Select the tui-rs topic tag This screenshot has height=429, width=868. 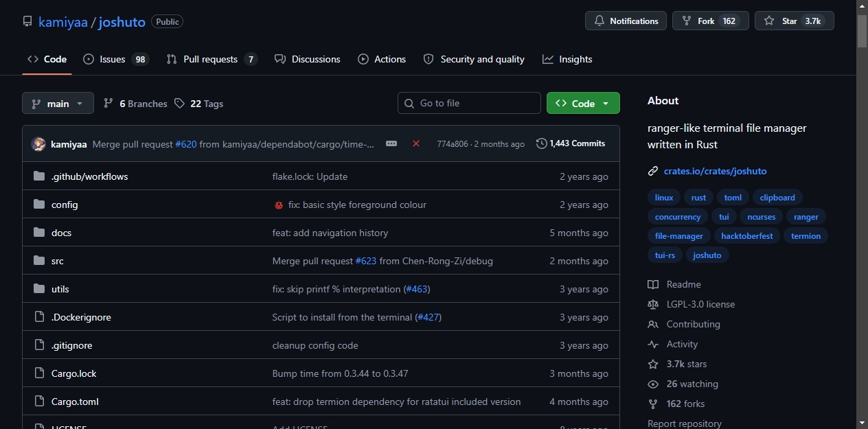[x=665, y=255]
